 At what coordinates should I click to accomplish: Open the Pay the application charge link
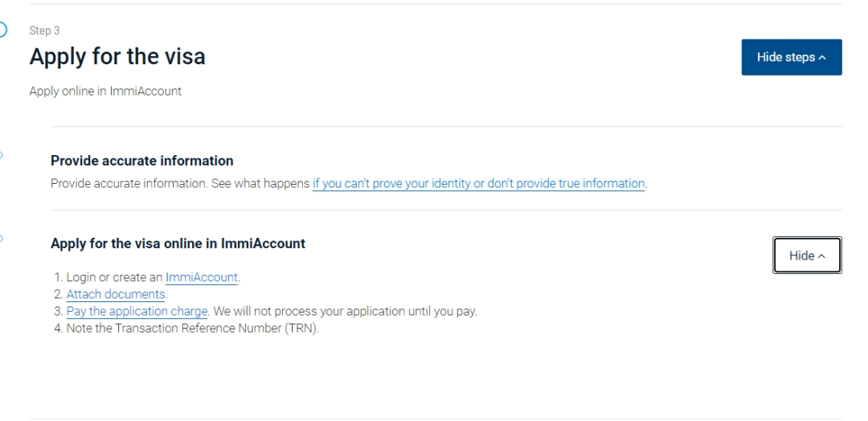point(137,312)
